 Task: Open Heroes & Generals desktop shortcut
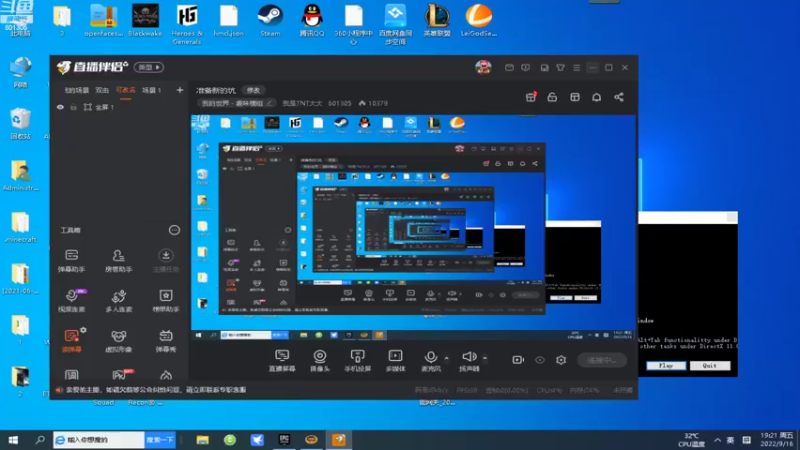(187, 24)
